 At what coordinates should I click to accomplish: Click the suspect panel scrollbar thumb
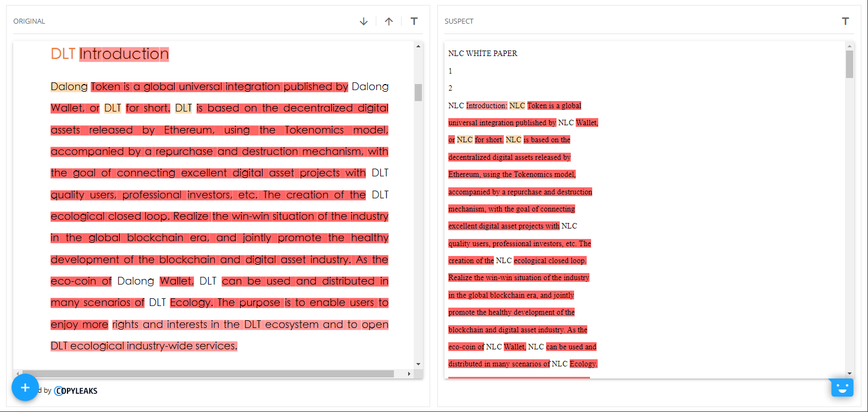click(849, 65)
